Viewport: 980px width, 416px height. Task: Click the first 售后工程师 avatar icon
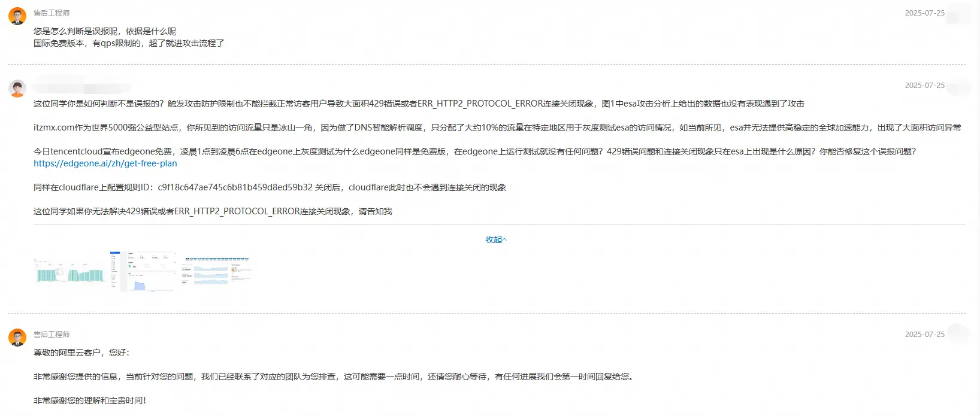[x=17, y=16]
